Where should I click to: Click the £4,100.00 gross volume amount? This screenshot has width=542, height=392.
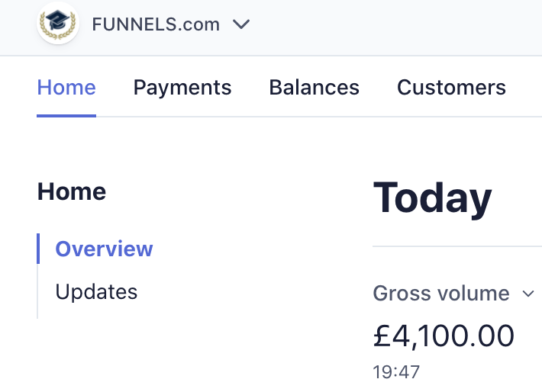tap(444, 336)
